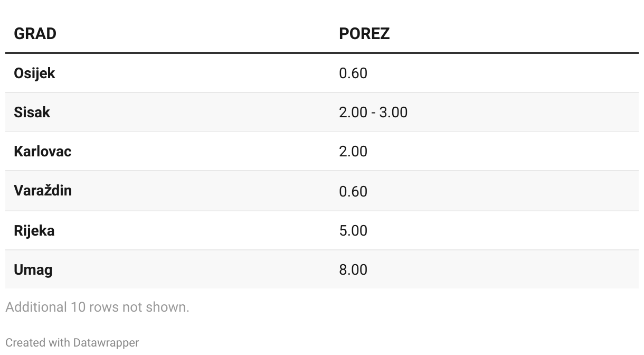Sort table by GRAD column header
Screen dimensions: 644x355
[x=35, y=33]
